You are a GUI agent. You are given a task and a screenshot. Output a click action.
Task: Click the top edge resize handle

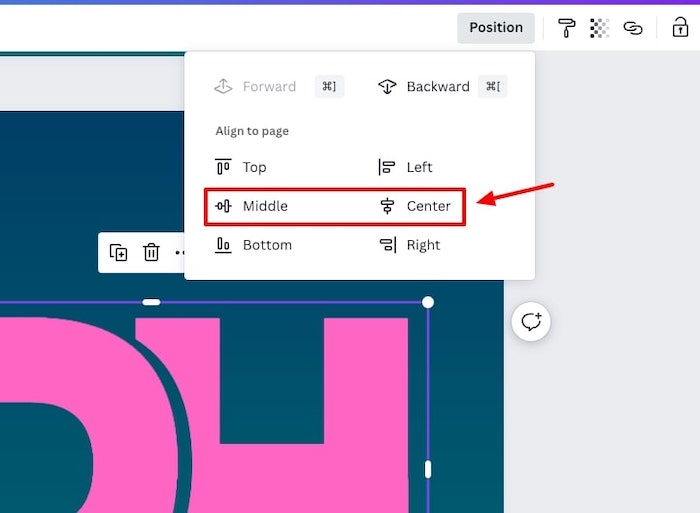(151, 302)
